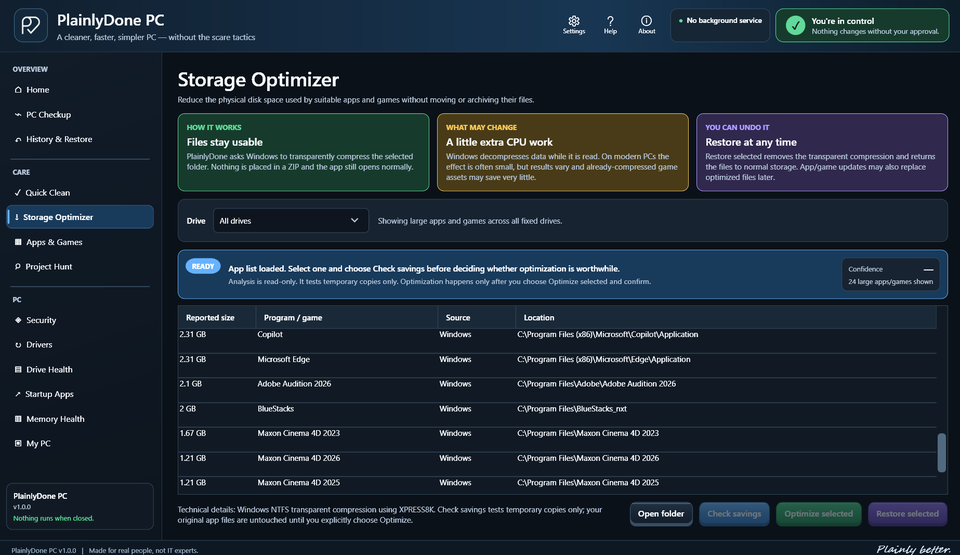
Task: Click the Storage Optimizer arrow icon
Action: (17, 217)
